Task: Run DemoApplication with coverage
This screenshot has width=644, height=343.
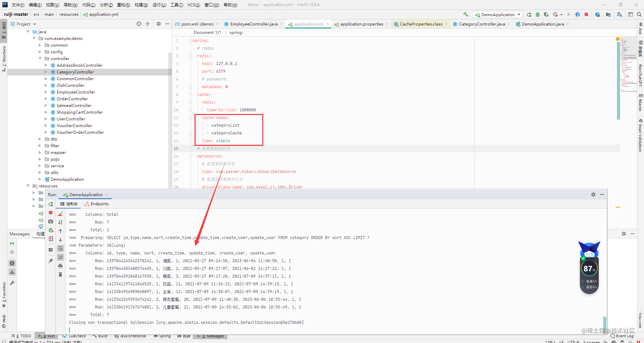Action: point(546,14)
